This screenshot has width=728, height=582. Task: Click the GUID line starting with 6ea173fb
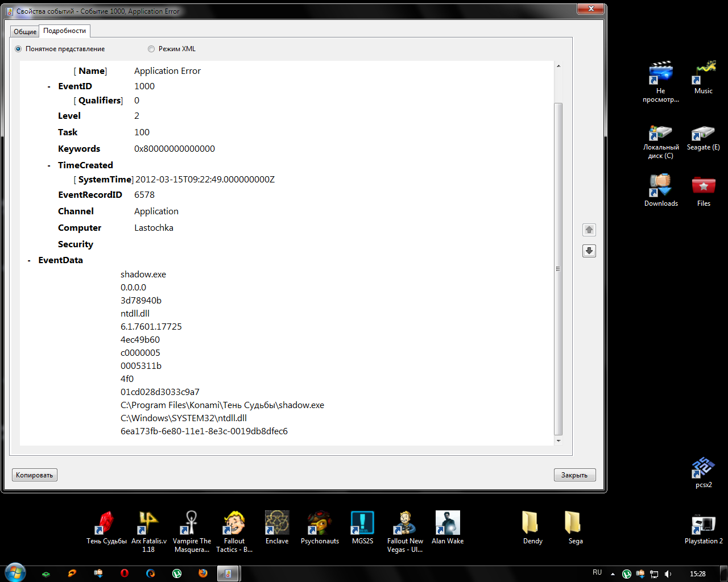point(204,431)
